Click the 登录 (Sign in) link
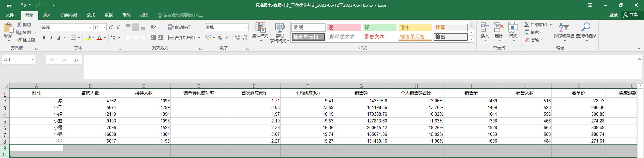Screen dimensions: 644x158 coord(613,15)
